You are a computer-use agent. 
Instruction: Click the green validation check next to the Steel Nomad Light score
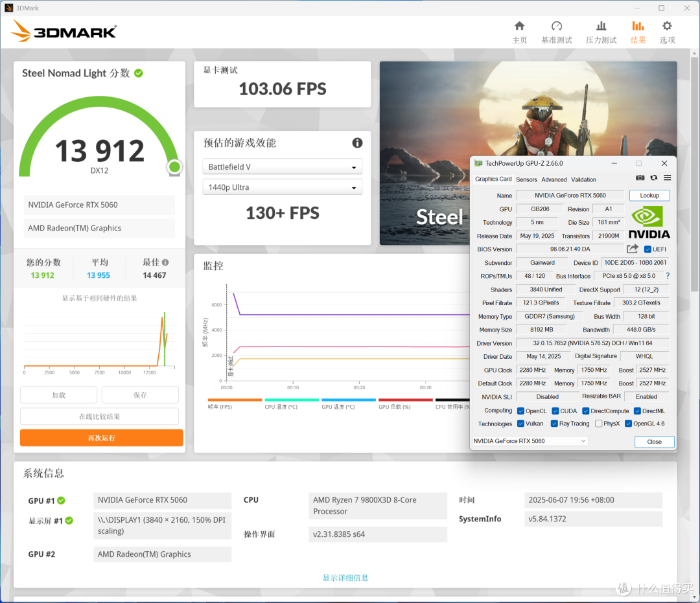coord(139,73)
